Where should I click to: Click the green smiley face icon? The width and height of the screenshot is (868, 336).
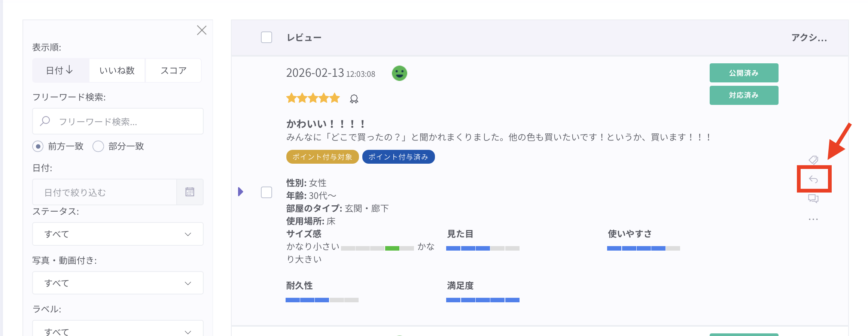tap(399, 73)
